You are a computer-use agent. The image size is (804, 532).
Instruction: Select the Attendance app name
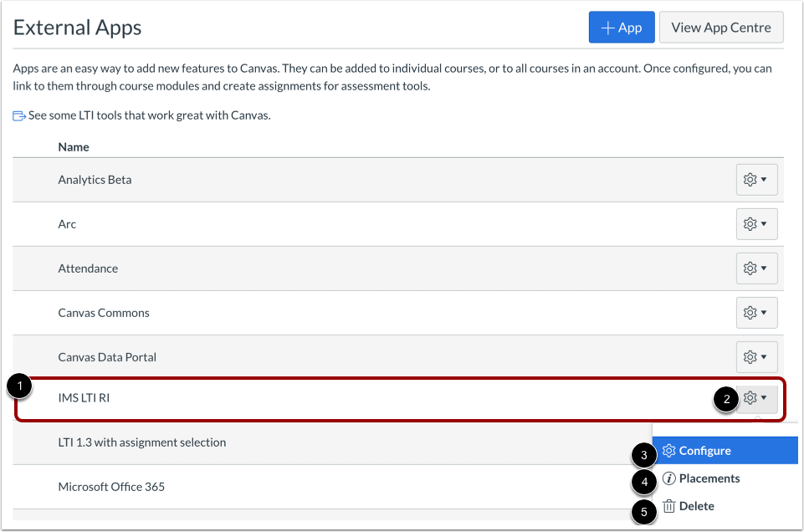[88, 269]
